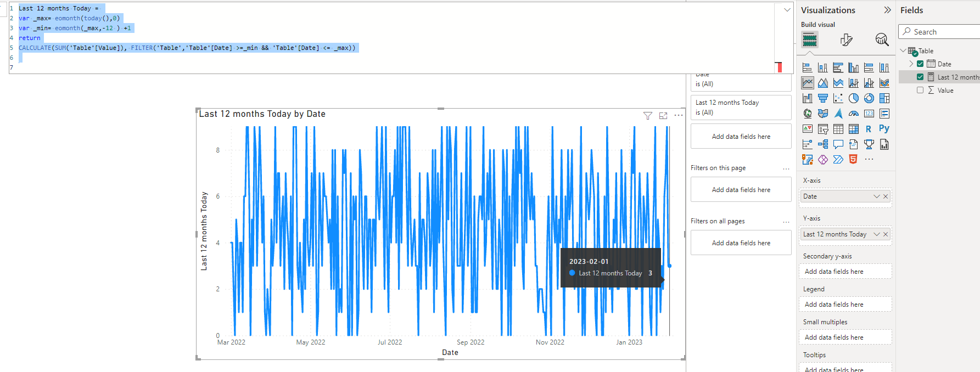Collapse the Table node in Fields
The image size is (980, 372).
pos(903,50)
